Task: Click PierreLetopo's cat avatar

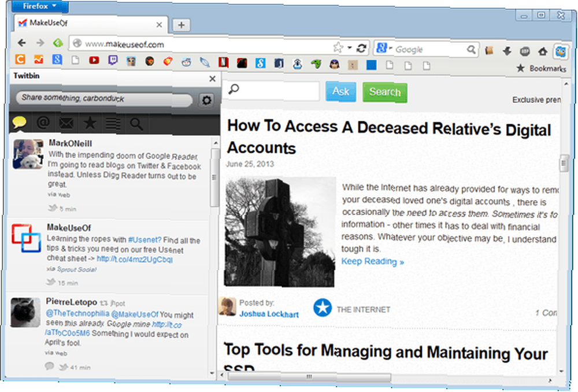Action: (25, 312)
